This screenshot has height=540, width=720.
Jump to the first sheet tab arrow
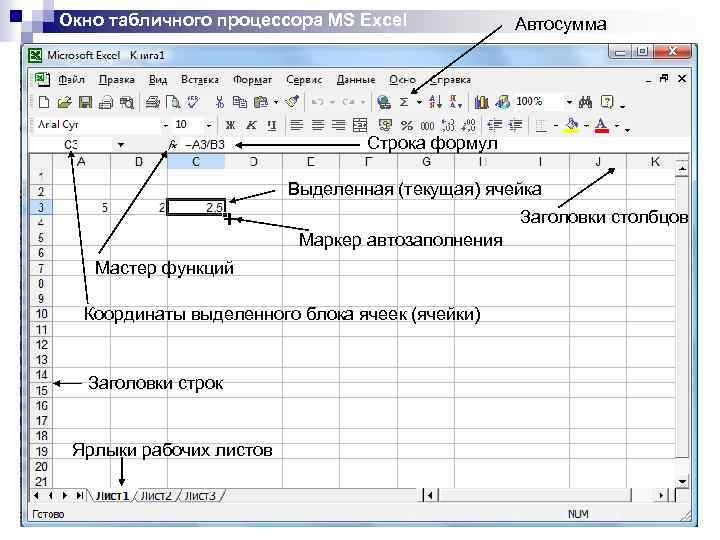[x=36, y=496]
